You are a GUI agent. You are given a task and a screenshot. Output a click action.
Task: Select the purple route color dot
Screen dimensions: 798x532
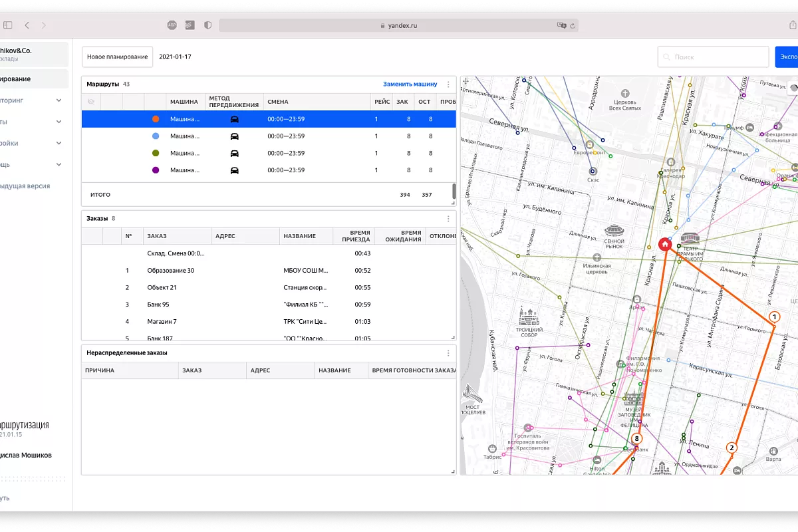click(156, 170)
